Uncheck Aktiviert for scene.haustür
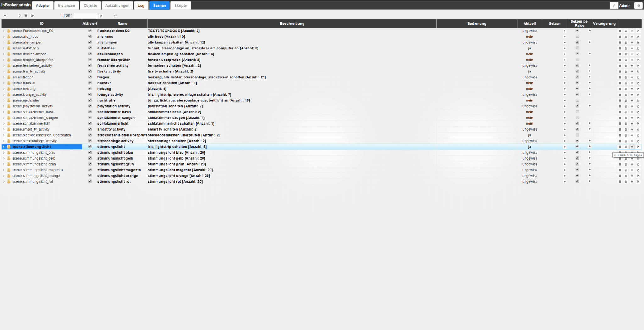The image size is (644, 330). click(90, 83)
